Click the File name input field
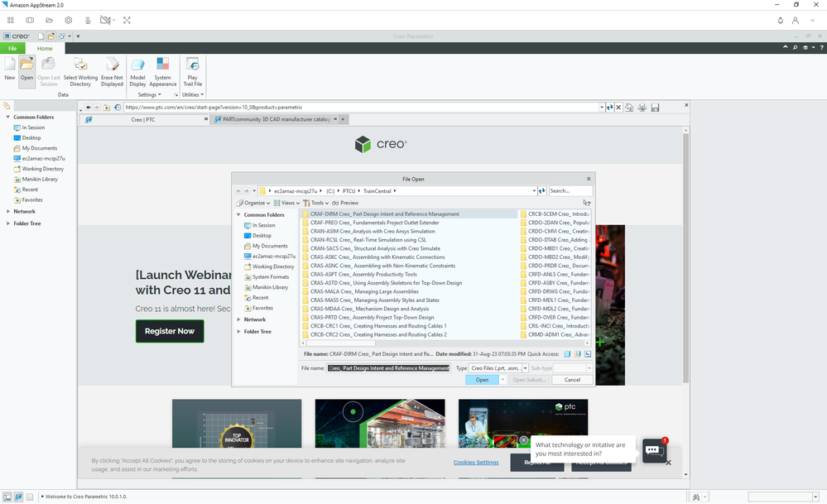 pos(389,368)
